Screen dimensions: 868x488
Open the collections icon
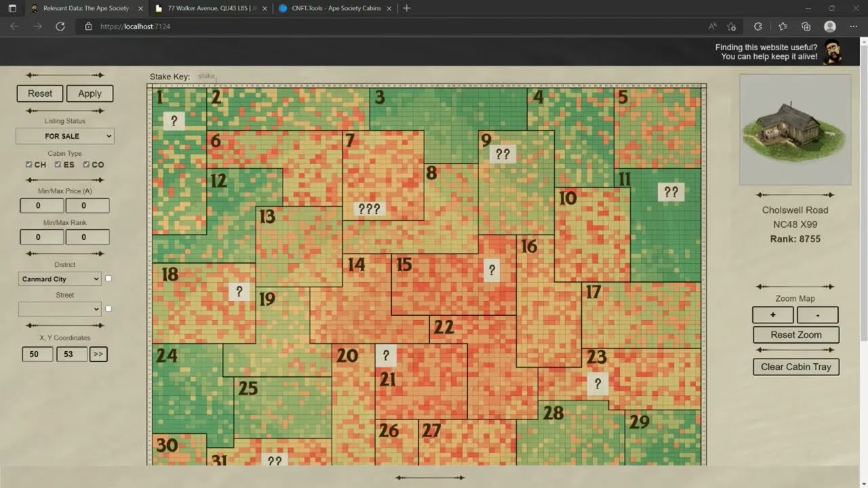pyautogui.click(x=806, y=26)
